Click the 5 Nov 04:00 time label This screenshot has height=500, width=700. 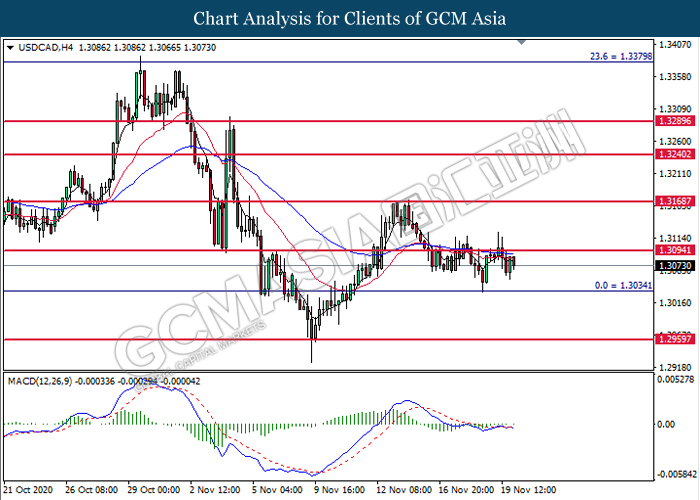point(277,490)
